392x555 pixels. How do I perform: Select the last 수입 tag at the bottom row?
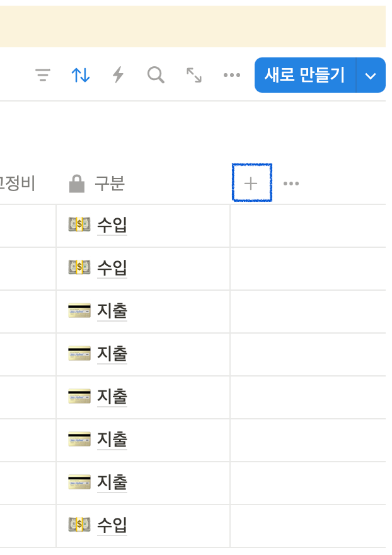tap(111, 525)
